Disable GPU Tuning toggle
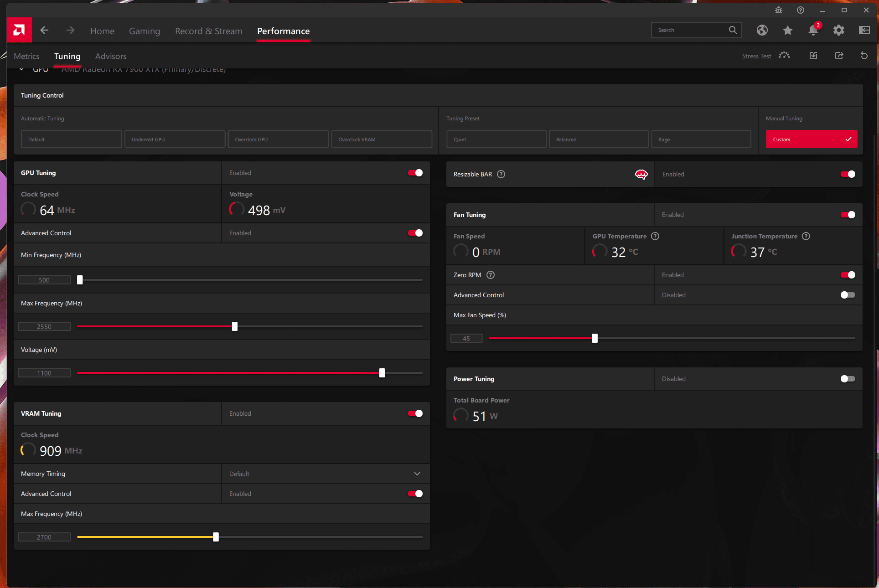Image resolution: width=879 pixels, height=588 pixels. tap(415, 173)
